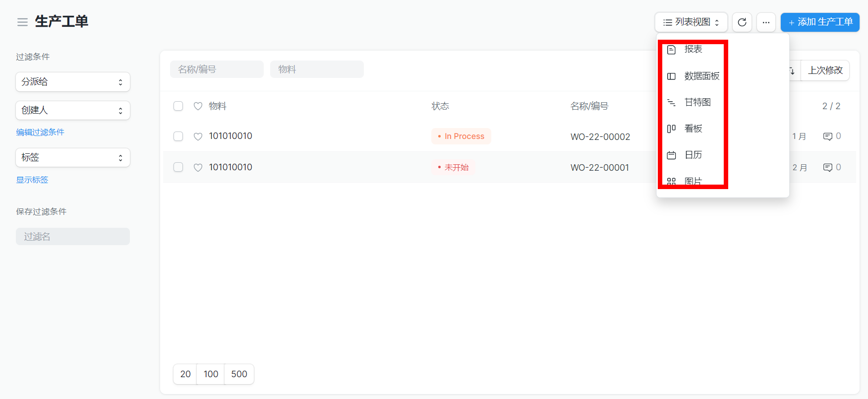868x399 pixels.
Task: Open comments icon for WO-22-00002
Action: (828, 136)
